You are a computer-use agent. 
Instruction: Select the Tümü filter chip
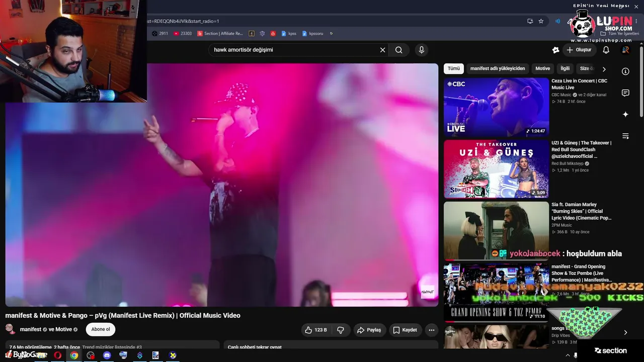point(454,69)
